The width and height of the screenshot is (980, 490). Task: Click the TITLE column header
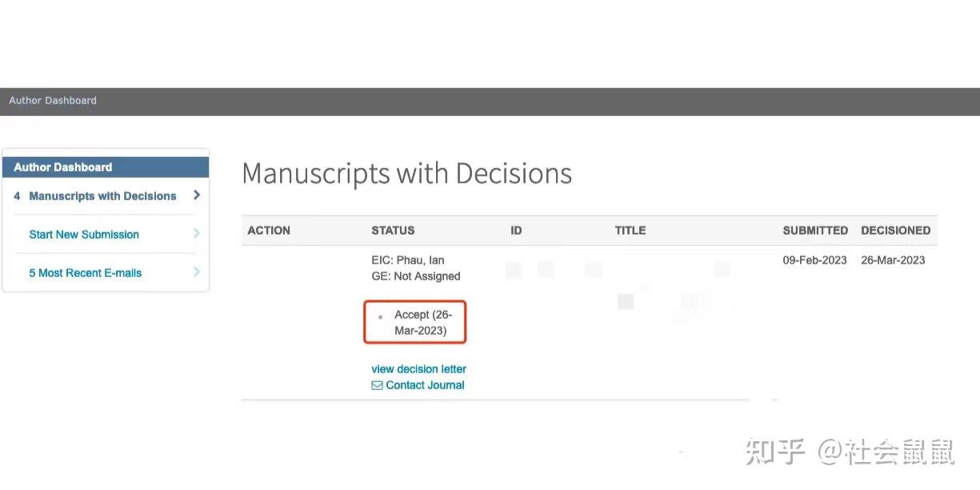[630, 231]
